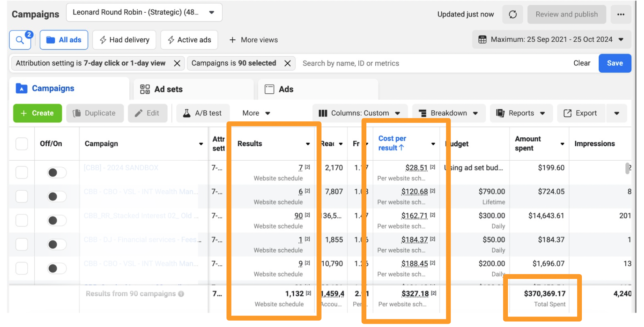Image resolution: width=644 pixels, height=327 pixels.
Task: Check the select-all campaigns checkbox
Action: [x=22, y=144]
